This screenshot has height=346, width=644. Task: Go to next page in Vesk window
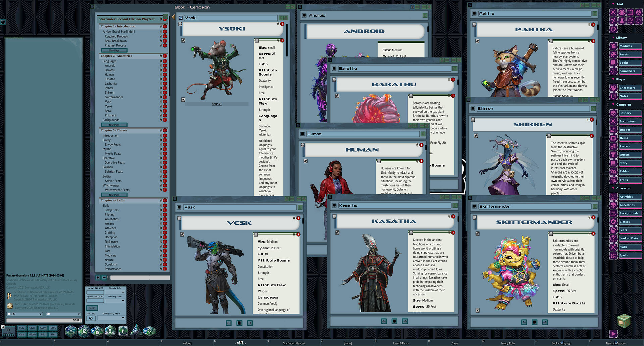[x=250, y=323]
